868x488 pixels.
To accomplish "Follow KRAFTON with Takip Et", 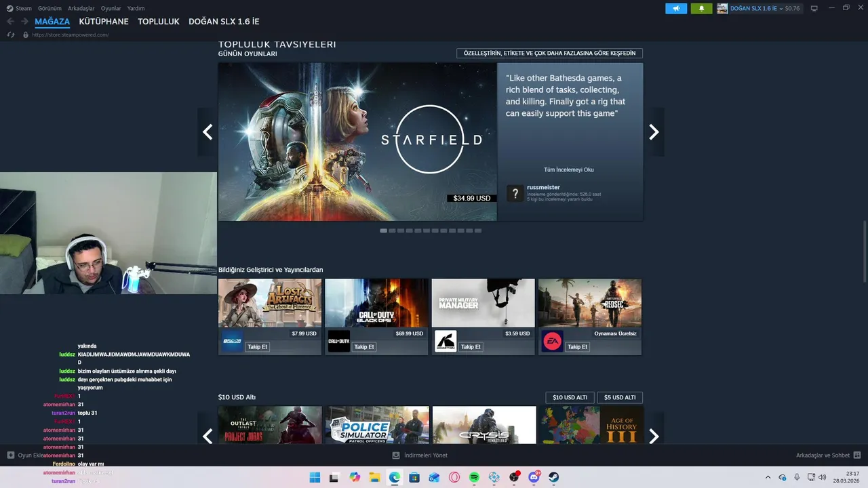I will [x=471, y=347].
